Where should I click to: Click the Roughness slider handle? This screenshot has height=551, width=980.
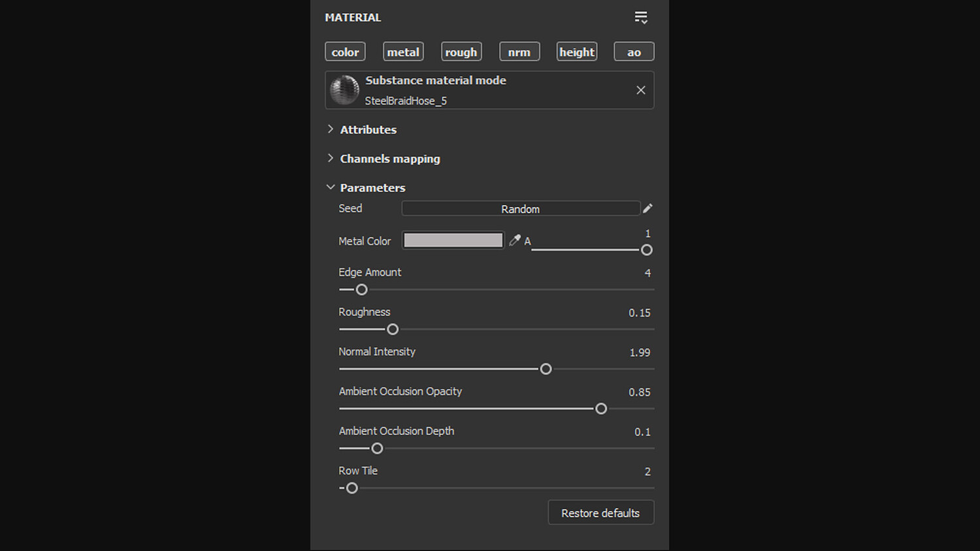(393, 329)
